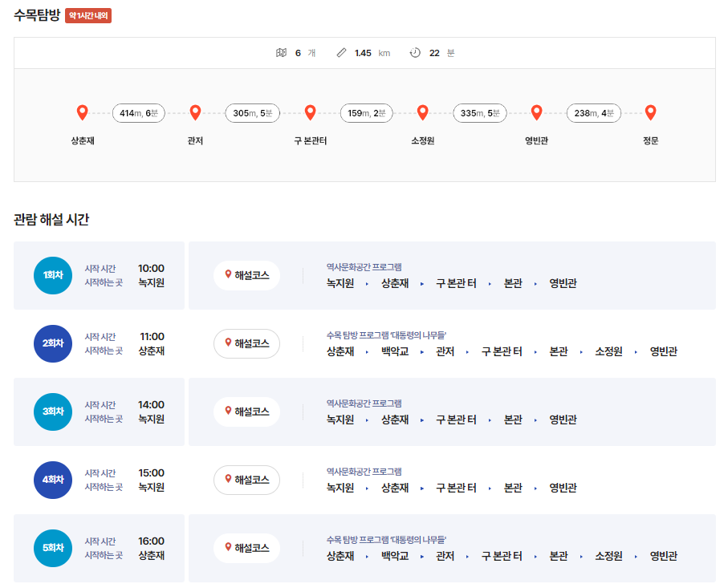Screen dimensions: 728x588
Task: Click the 14:00 start time
Action: [x=151, y=404]
